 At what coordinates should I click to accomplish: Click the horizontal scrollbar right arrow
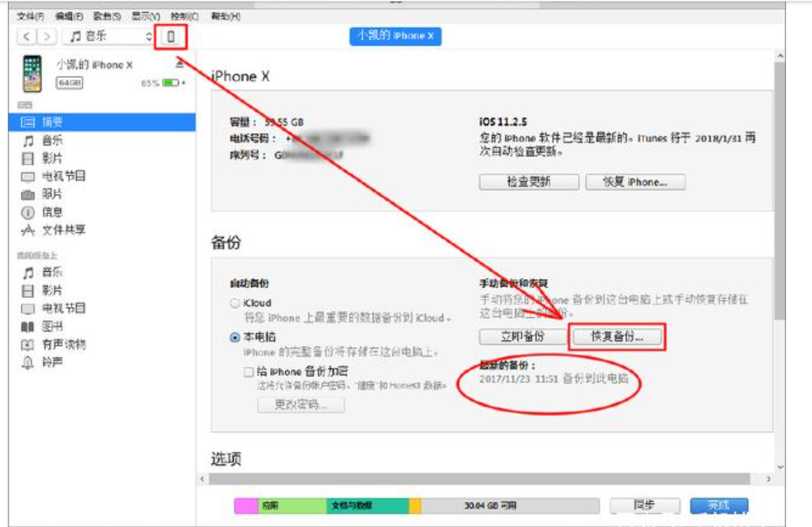tap(768, 479)
